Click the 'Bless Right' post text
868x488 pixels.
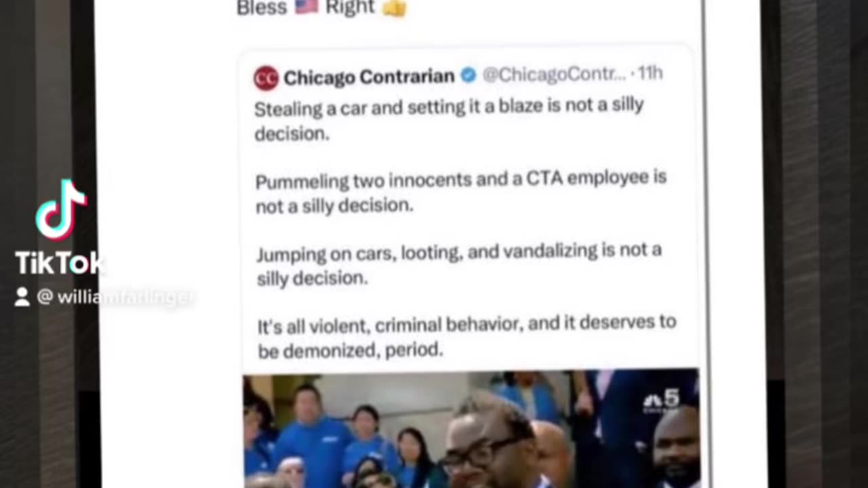pos(322,7)
